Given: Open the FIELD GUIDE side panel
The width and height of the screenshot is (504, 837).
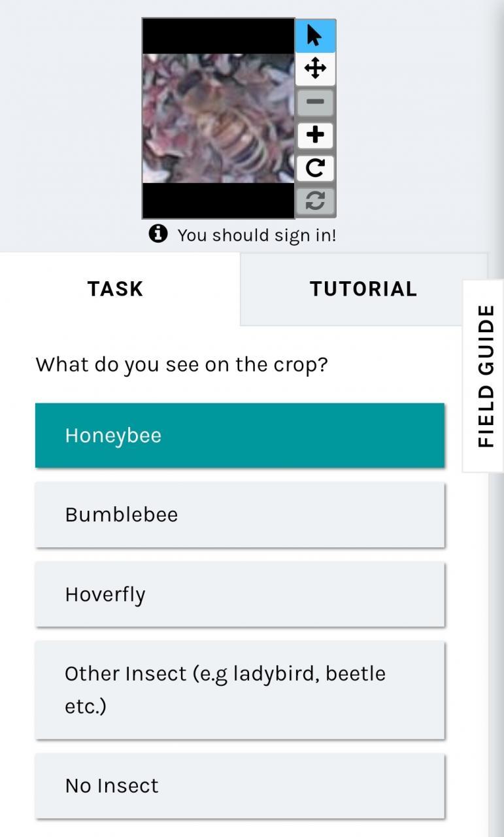Looking at the screenshot, I should click(484, 376).
